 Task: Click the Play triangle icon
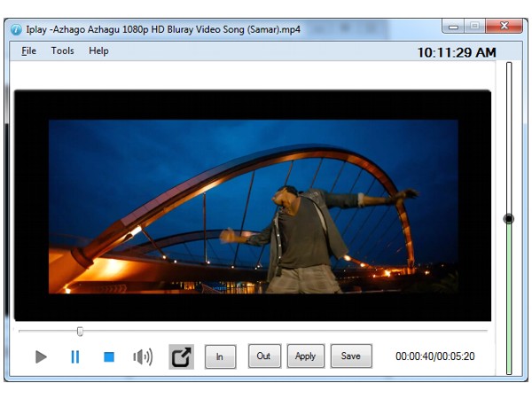click(x=41, y=356)
